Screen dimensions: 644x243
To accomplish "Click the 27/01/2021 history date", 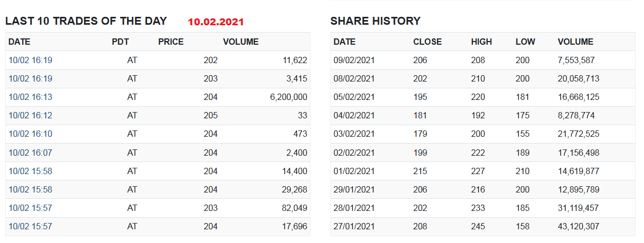I will point(354,227).
